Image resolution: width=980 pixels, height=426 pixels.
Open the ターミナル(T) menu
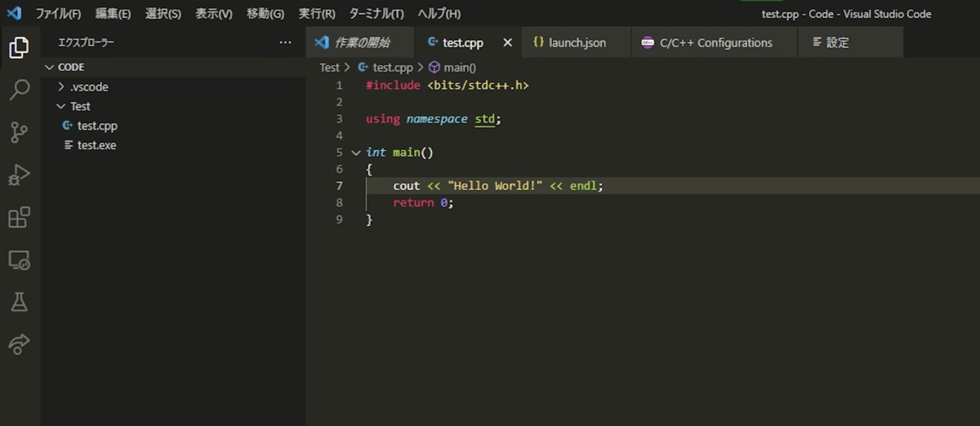376,14
